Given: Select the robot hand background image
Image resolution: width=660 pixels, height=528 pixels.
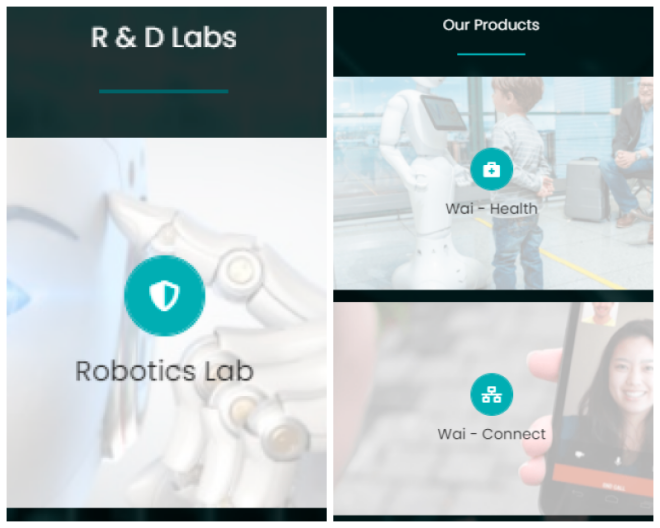Looking at the screenshot, I should (x=167, y=323).
